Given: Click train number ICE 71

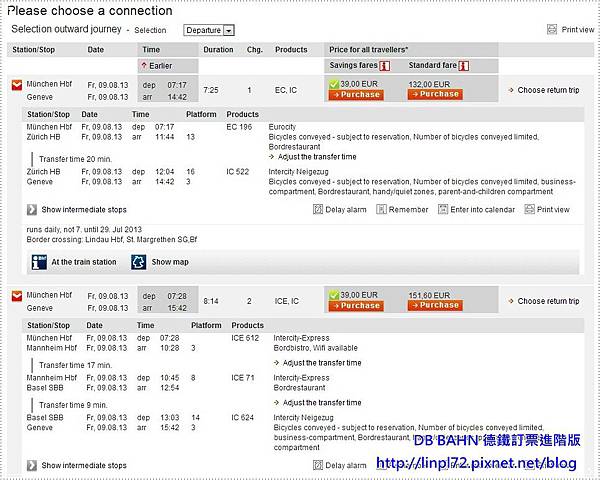Looking at the screenshot, I should [x=243, y=378].
